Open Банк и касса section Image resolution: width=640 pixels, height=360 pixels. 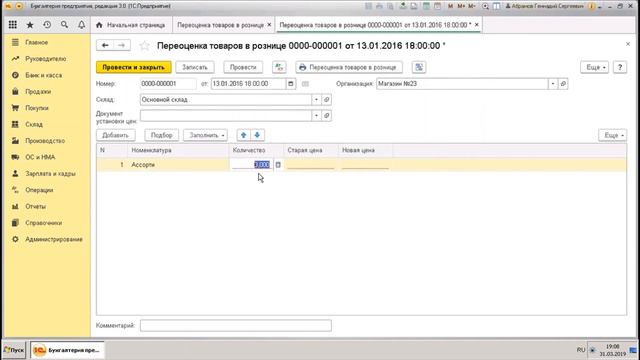coord(44,75)
